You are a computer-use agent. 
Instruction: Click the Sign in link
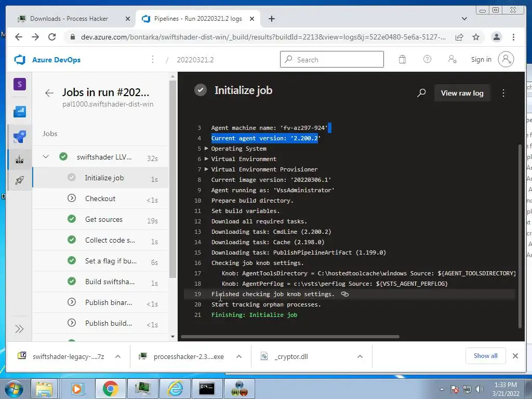pyautogui.click(x=481, y=60)
